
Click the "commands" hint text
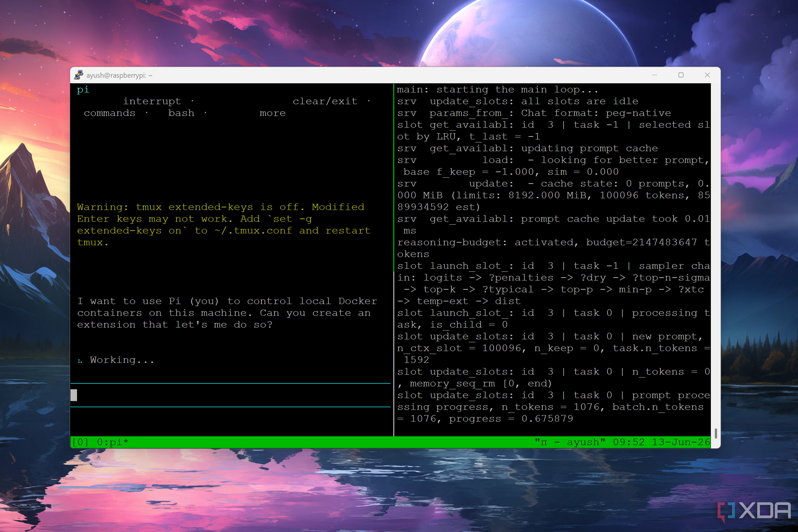point(110,113)
